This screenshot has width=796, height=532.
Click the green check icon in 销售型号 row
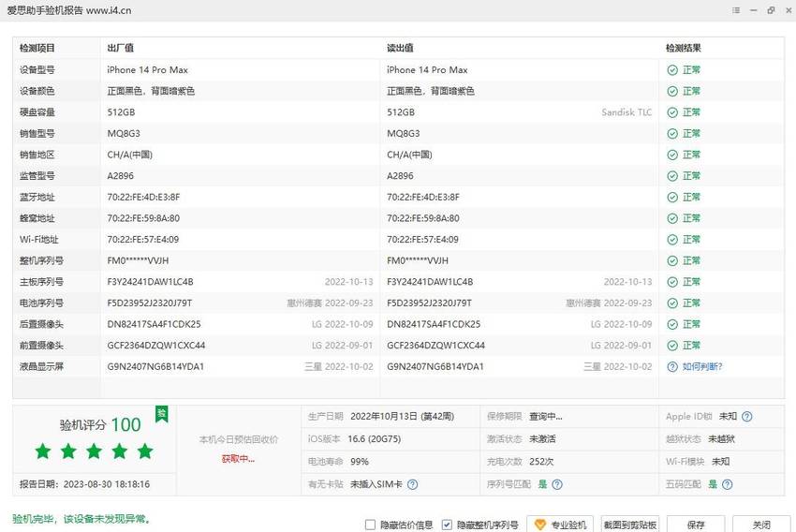672,134
